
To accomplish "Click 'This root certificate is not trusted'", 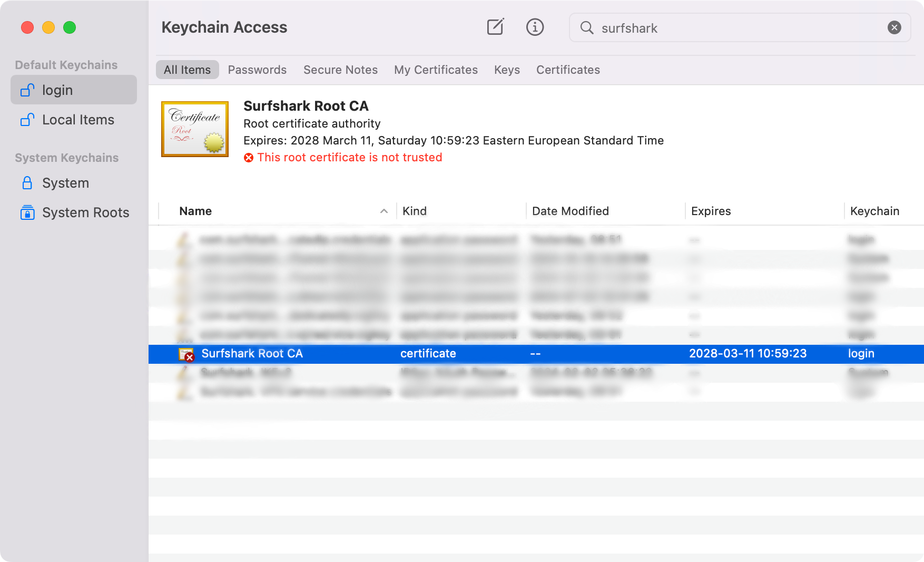I will [x=350, y=157].
